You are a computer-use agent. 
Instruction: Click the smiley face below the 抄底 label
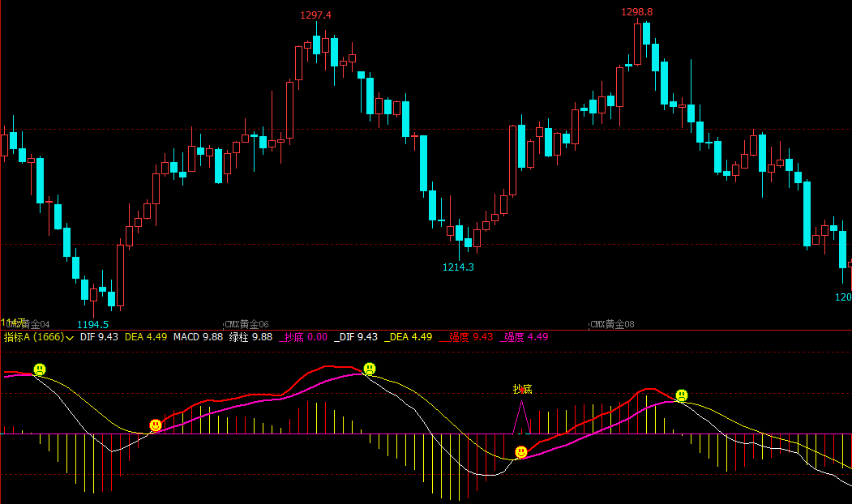point(521,452)
